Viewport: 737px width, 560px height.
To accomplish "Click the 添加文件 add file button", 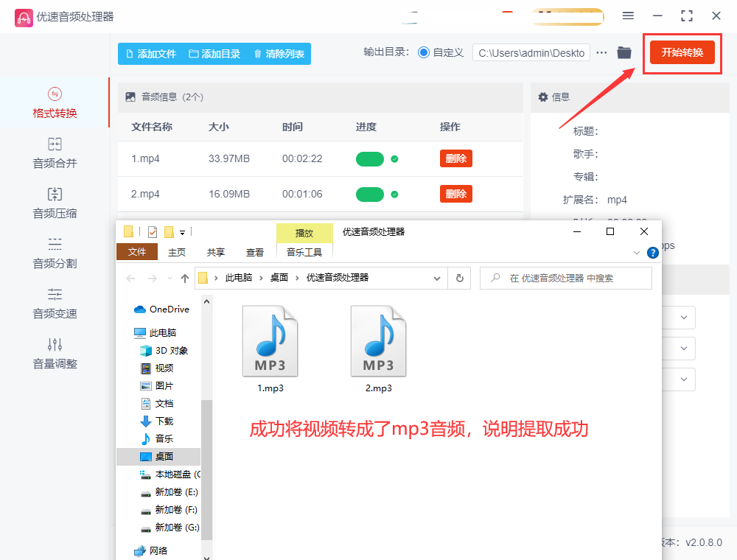I will click(x=150, y=54).
